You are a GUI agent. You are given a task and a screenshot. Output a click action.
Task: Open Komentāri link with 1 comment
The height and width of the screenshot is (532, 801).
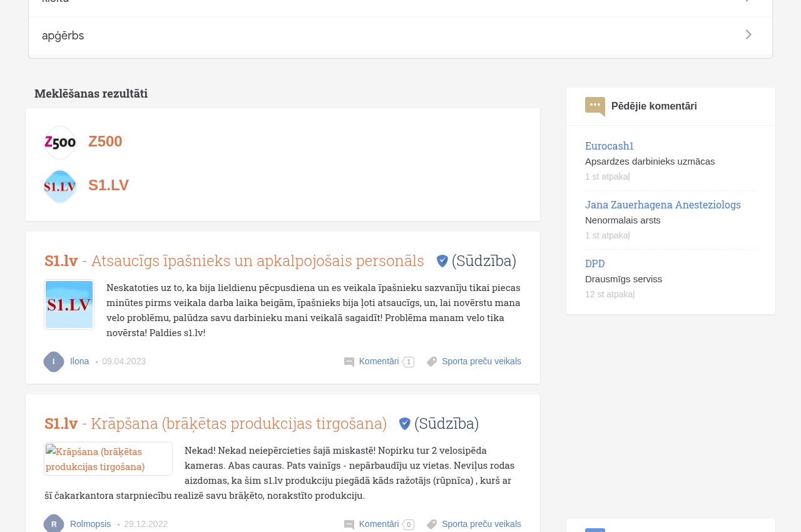[x=379, y=361]
